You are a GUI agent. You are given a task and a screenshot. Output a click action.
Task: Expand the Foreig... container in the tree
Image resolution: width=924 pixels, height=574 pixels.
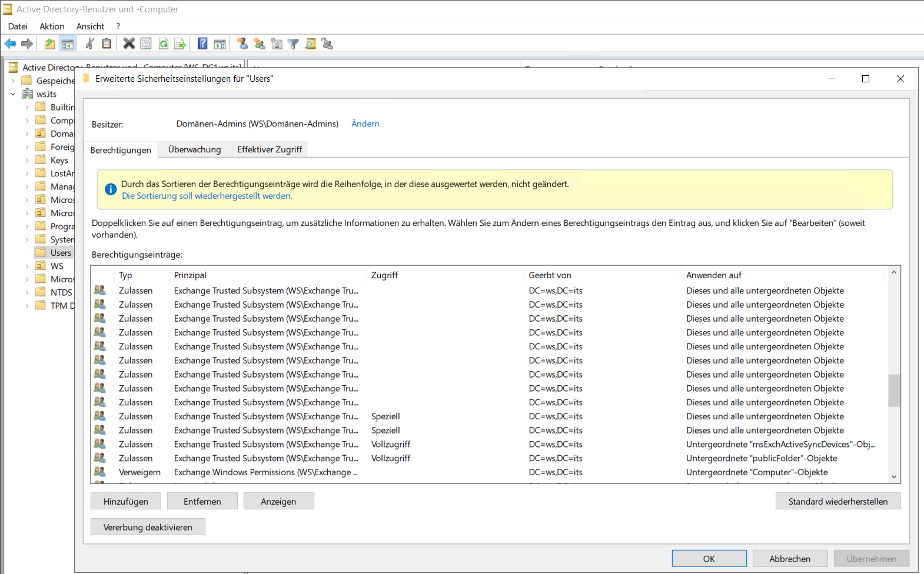pyautogui.click(x=27, y=147)
